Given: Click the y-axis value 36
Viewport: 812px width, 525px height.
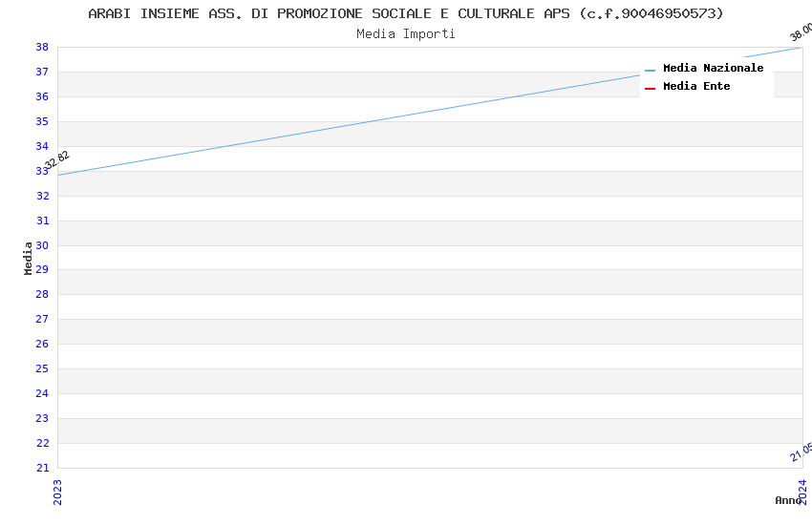Looking at the screenshot, I should tap(42, 96).
